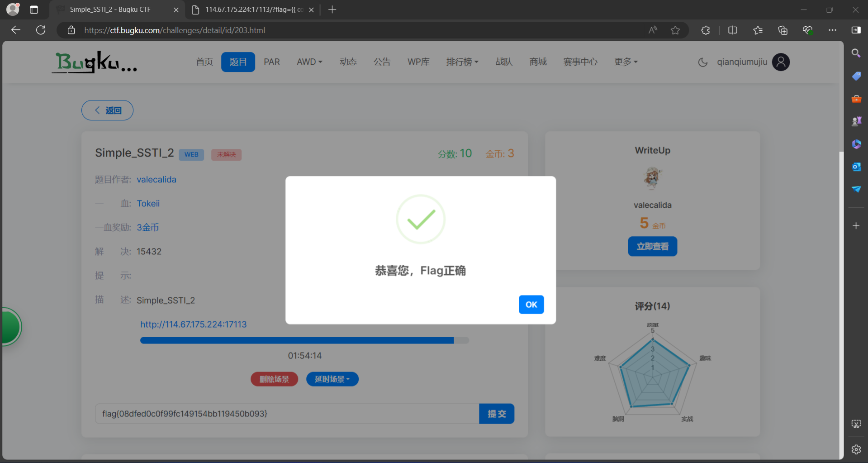Toggle the favorites star for this page
The width and height of the screenshot is (868, 463).
[675, 30]
